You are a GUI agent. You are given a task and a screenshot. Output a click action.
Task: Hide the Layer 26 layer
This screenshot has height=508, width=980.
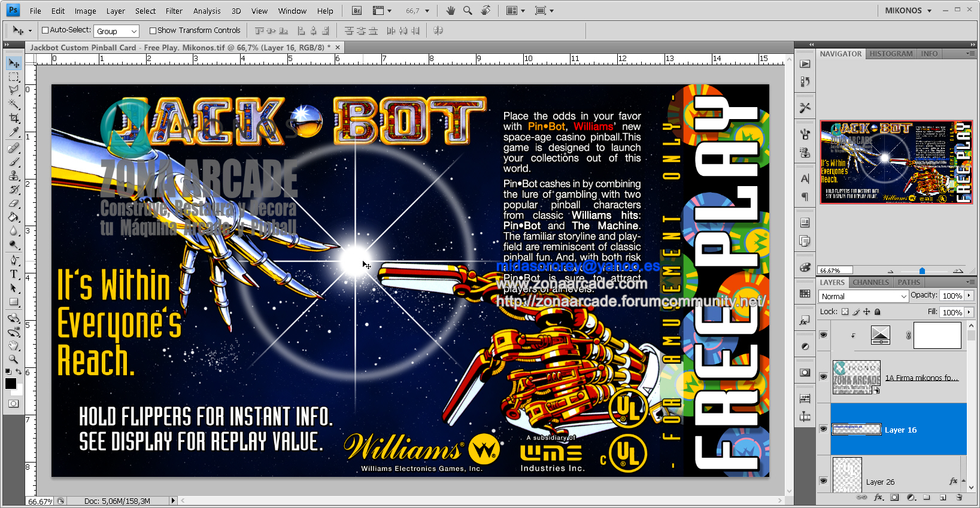824,481
